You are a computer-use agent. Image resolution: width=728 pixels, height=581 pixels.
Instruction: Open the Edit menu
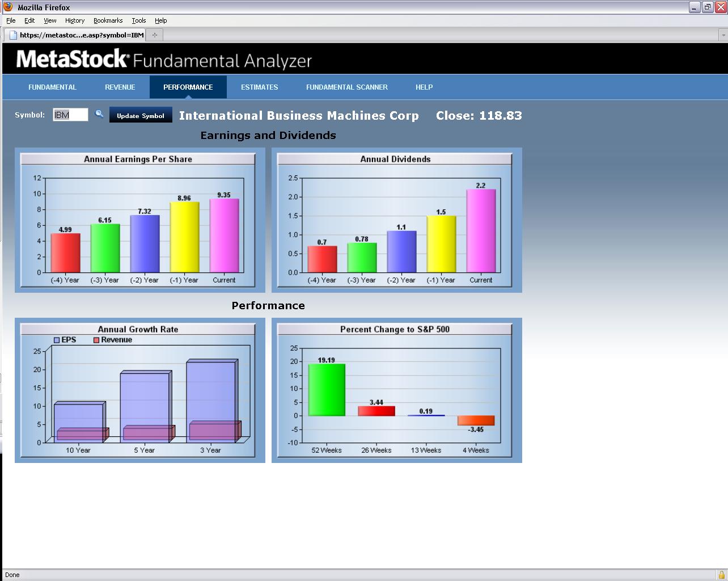pyautogui.click(x=29, y=20)
